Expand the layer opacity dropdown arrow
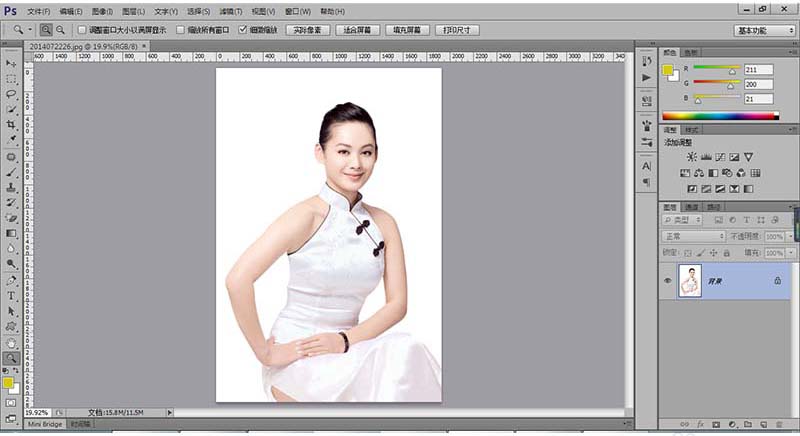 tap(791, 237)
